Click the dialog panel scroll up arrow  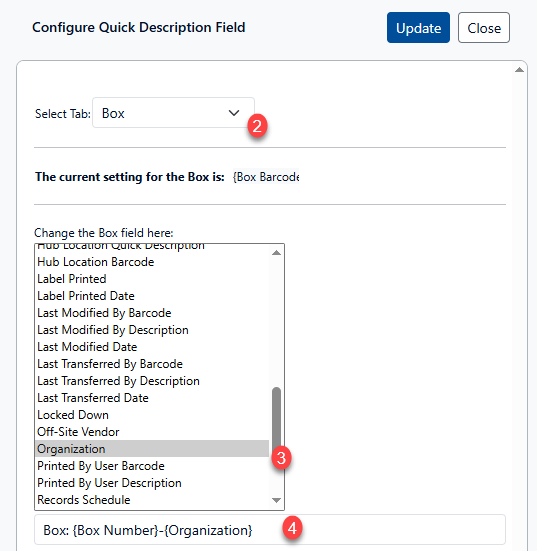[x=519, y=70]
